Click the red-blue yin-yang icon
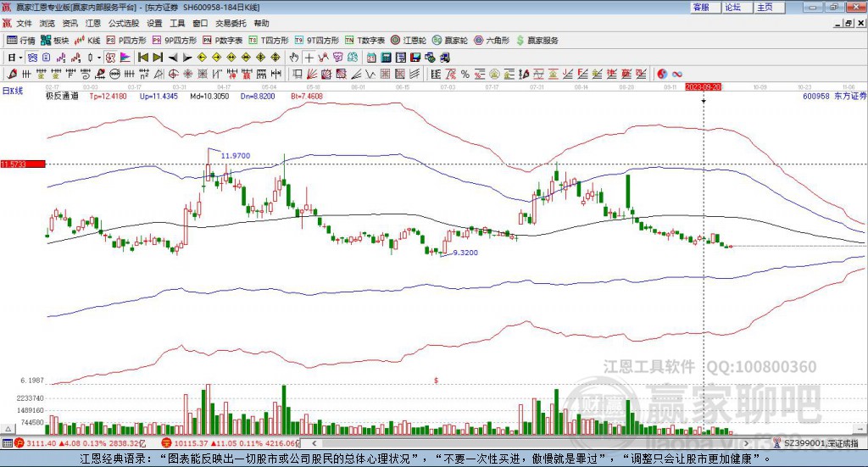The width and height of the screenshot is (868, 467). point(662,74)
